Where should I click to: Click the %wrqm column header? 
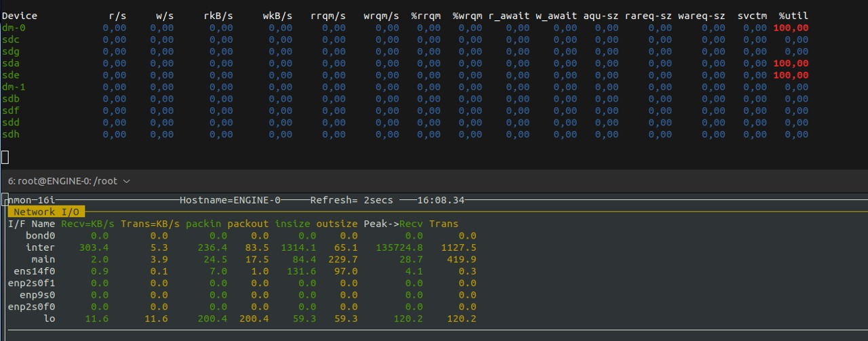point(467,16)
